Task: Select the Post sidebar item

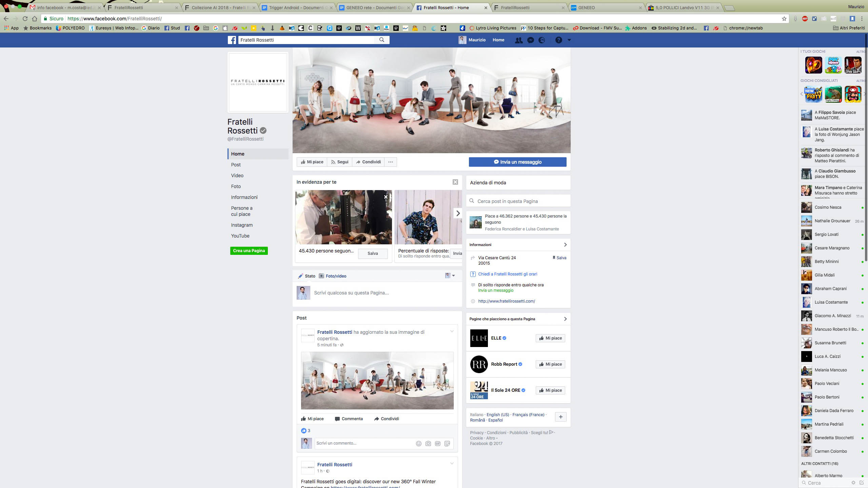Action: coord(236,165)
